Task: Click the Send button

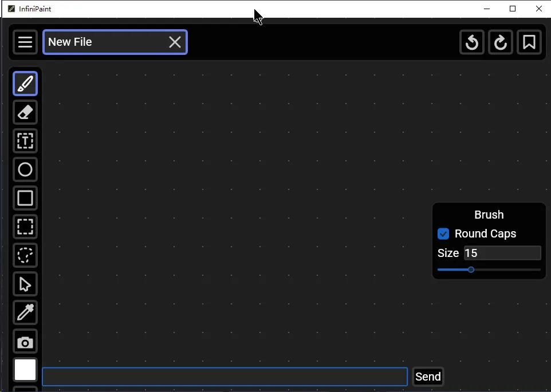Action: point(428,377)
